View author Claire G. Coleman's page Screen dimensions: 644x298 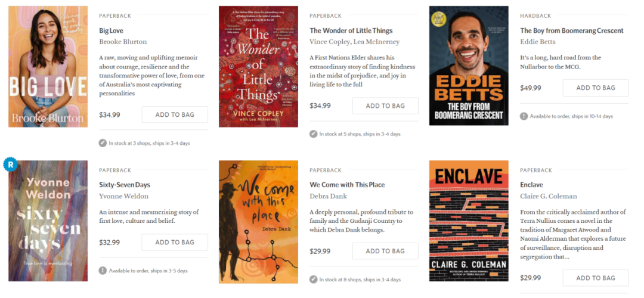coord(549,196)
